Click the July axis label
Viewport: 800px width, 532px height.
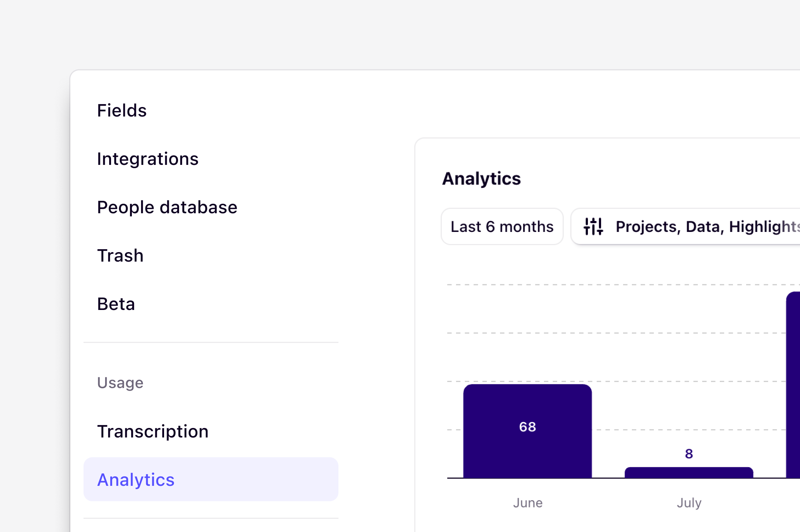(x=689, y=502)
